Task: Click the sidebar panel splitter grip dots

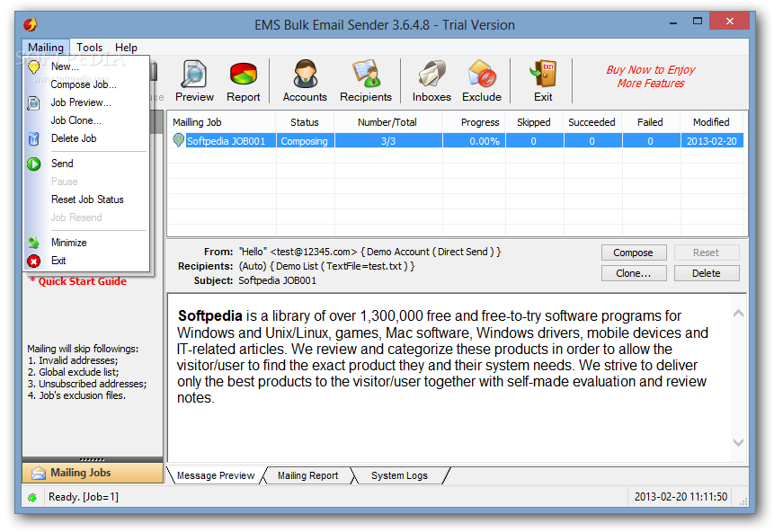Action: click(93, 459)
